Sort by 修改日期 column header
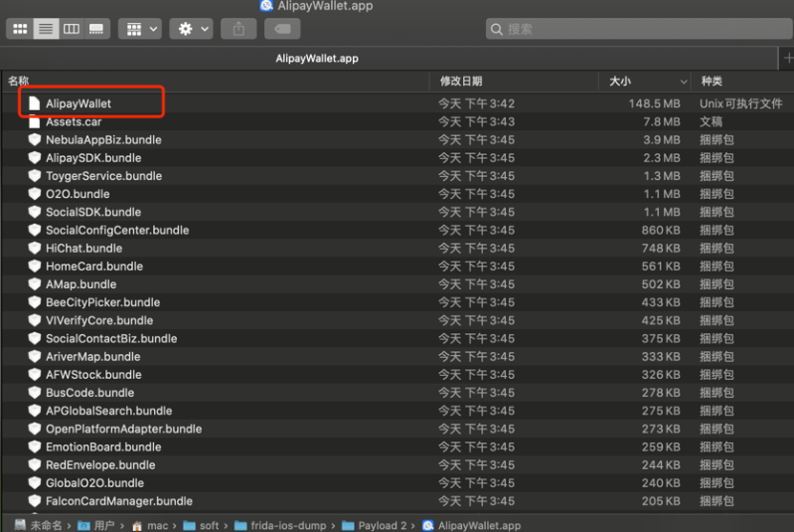The height and width of the screenshot is (532, 794). coord(461,81)
